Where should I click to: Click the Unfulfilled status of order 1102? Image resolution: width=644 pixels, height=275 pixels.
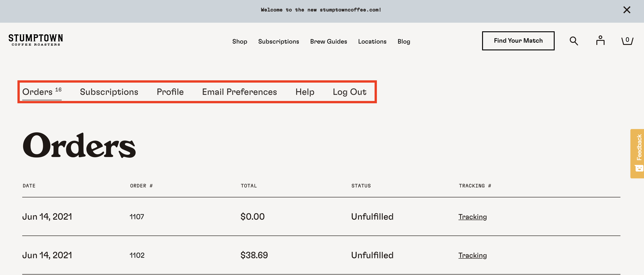coord(372,255)
